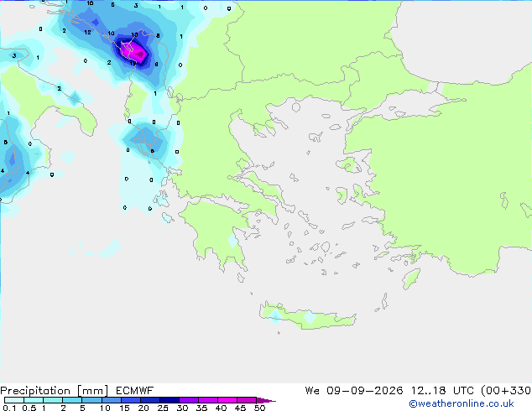The width and height of the screenshot is (532, 411).
Task: Pick the 10–15 mm legend swatch
Action: click(111, 400)
